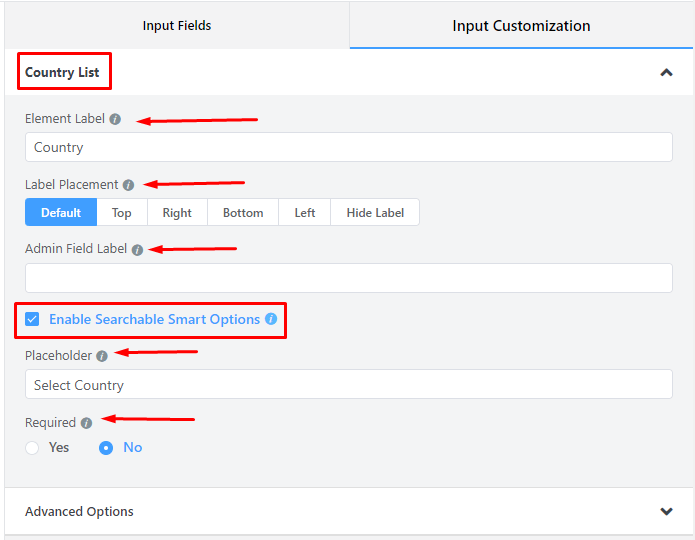The image size is (695, 540).
Task: Set label placement to Bottom
Action: 243,213
